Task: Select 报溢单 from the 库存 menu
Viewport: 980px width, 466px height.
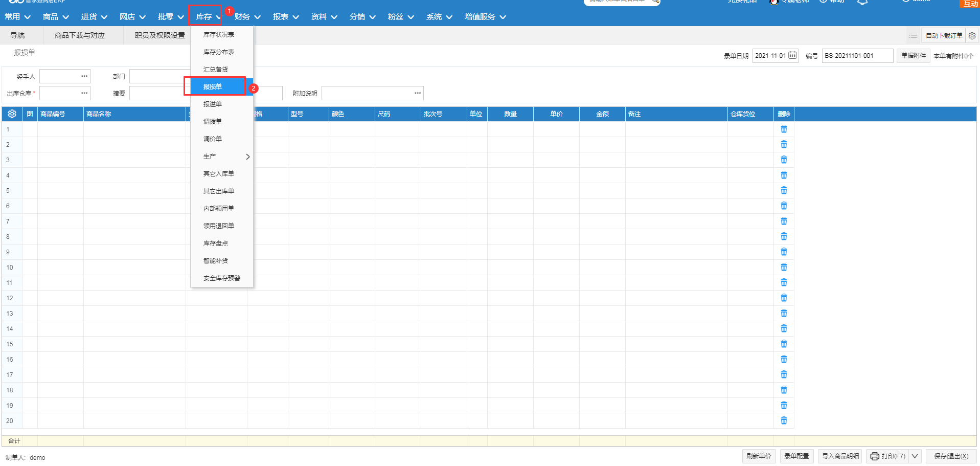Action: coord(213,104)
